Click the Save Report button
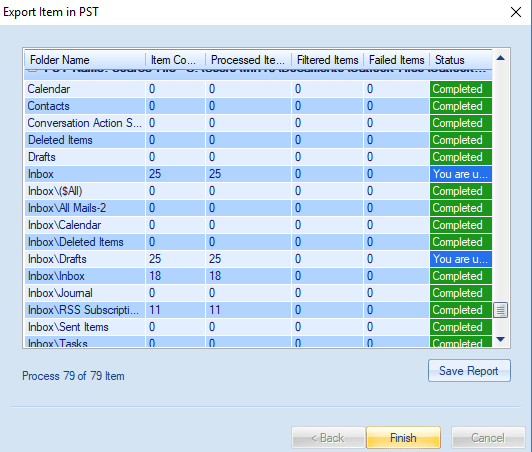Screen dimensions: 532x452 coord(469,371)
